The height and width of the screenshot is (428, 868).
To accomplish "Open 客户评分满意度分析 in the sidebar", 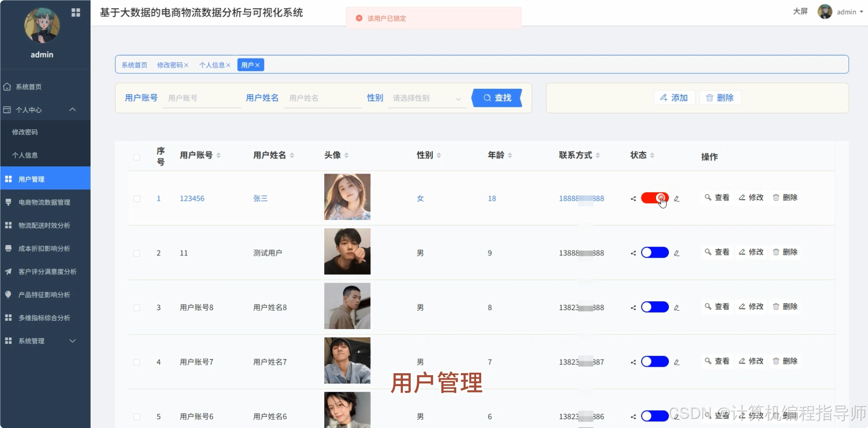I will (45, 272).
